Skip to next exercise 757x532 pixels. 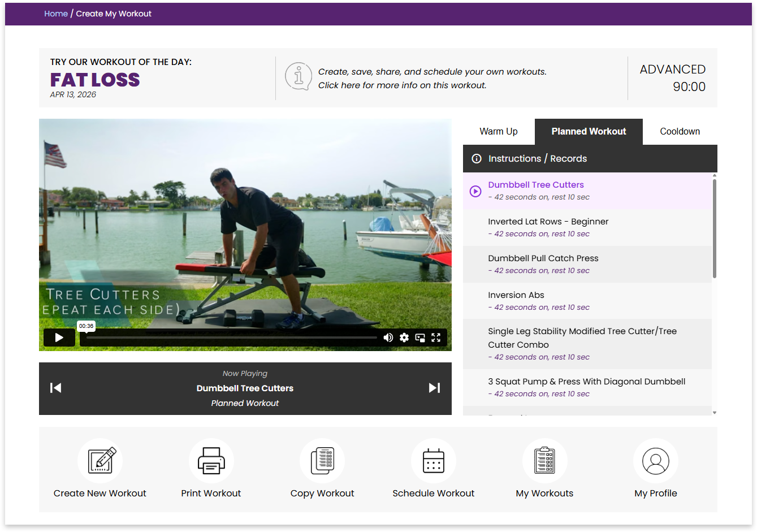[434, 388]
